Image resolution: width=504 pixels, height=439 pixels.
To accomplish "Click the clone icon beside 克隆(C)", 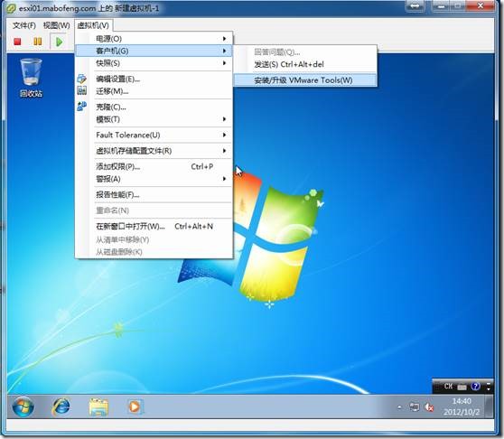I will (81, 106).
